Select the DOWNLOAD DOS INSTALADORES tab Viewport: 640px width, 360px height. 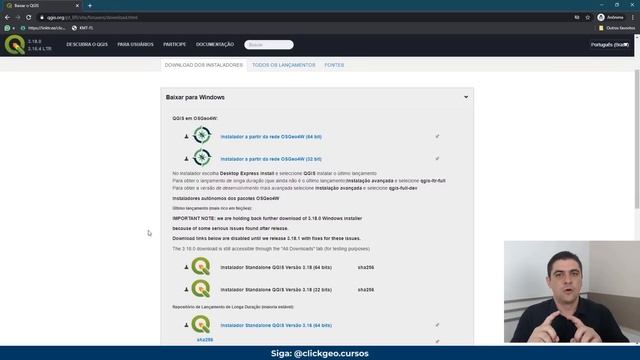[x=204, y=65]
